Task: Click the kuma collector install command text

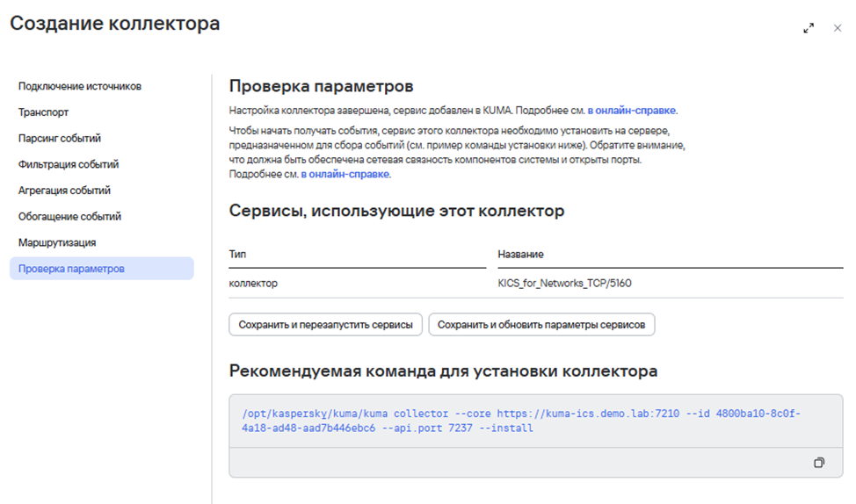Action: (520, 421)
